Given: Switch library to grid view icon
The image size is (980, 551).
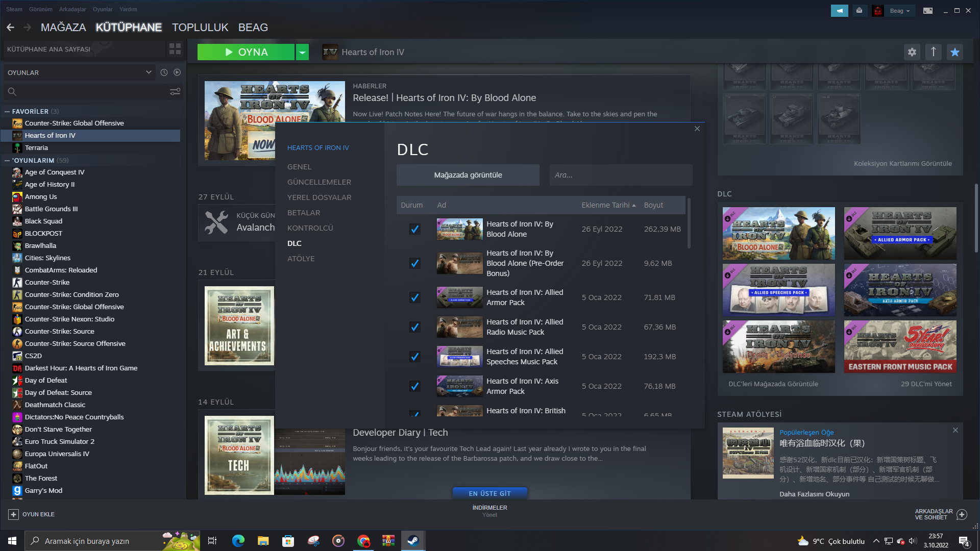Looking at the screenshot, I should click(x=175, y=49).
